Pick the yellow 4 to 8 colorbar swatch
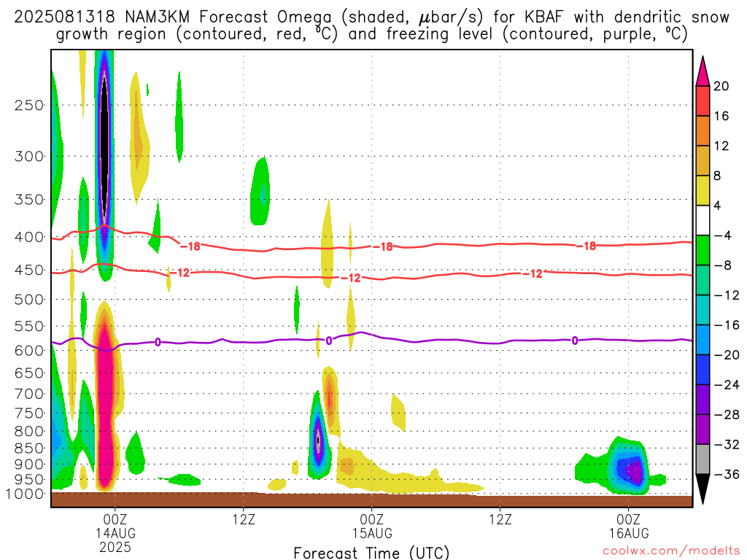Image resolution: width=747 pixels, height=560 pixels. pyautogui.click(x=703, y=191)
